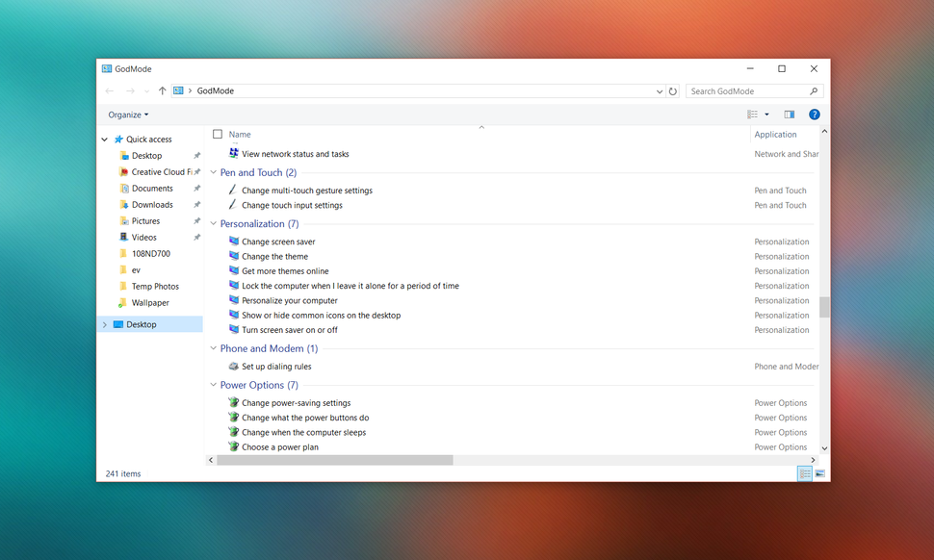This screenshot has height=560, width=934.
Task: Open Set up dialing rules
Action: coord(276,367)
